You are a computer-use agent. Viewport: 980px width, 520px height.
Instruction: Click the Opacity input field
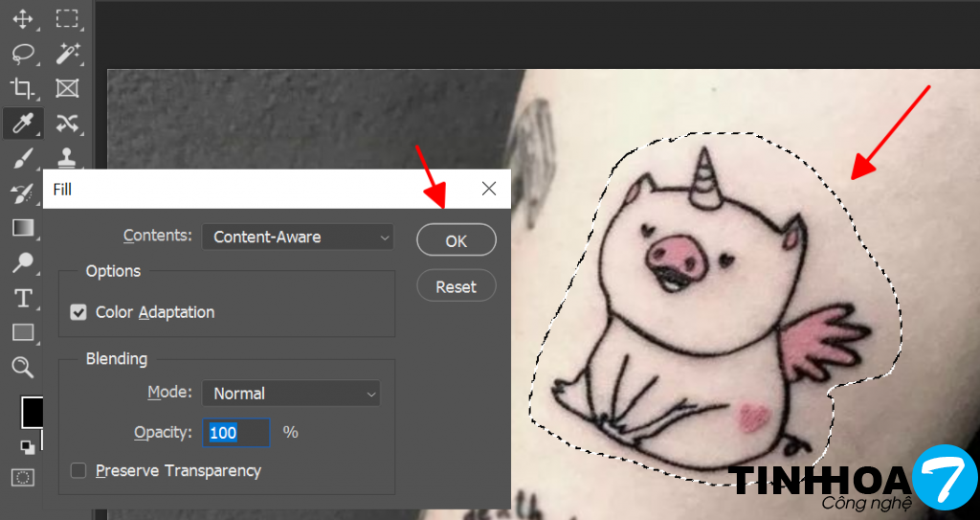tap(236, 433)
